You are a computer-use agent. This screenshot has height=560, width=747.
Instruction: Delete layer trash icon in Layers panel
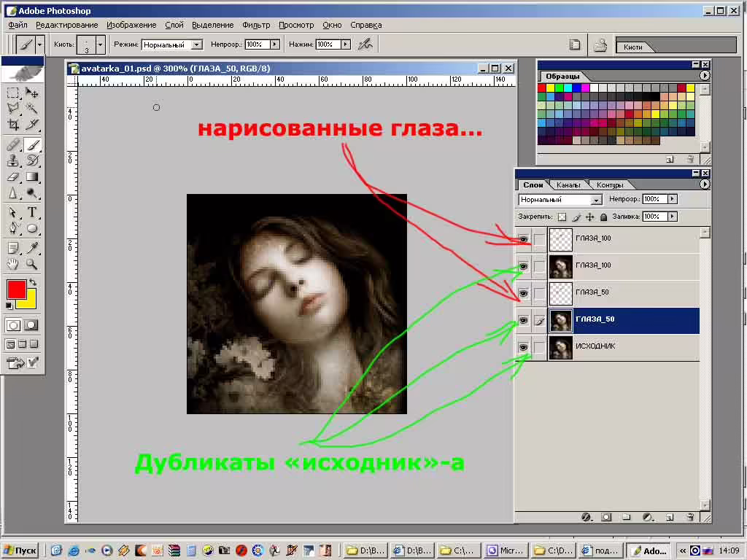point(690,517)
